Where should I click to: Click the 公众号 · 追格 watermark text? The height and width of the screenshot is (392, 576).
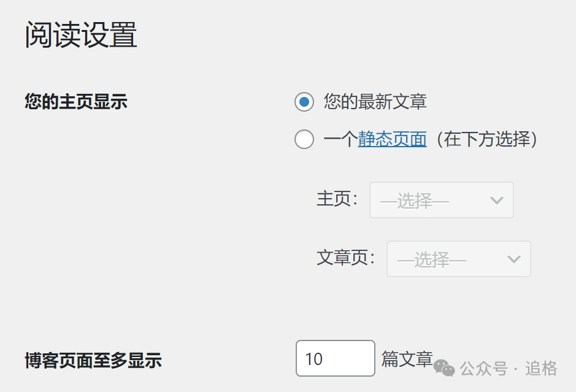tap(509, 369)
